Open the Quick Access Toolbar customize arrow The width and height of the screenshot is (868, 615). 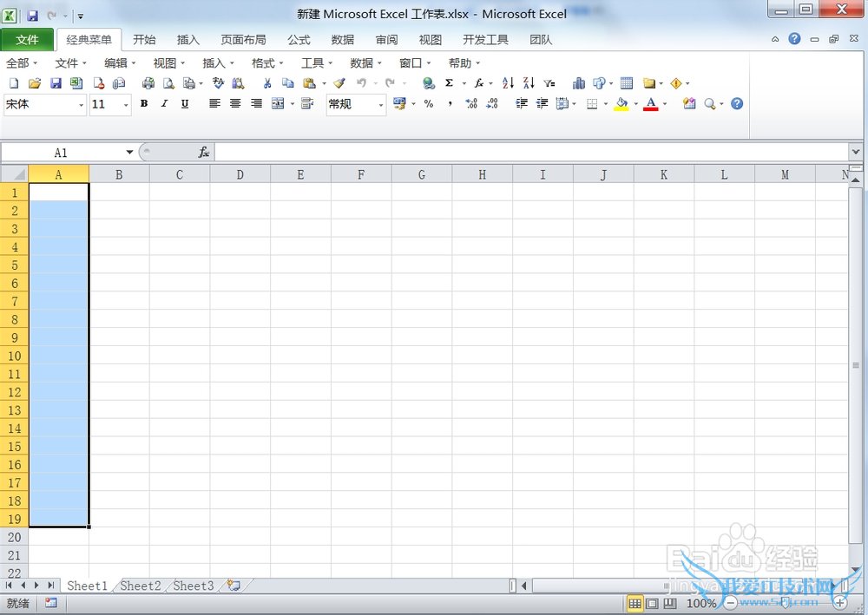(x=81, y=16)
